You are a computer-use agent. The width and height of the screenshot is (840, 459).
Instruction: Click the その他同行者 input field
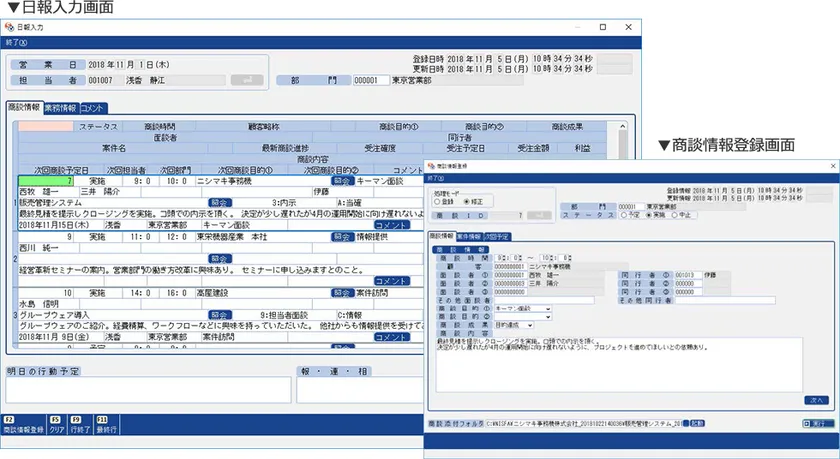pos(725,300)
